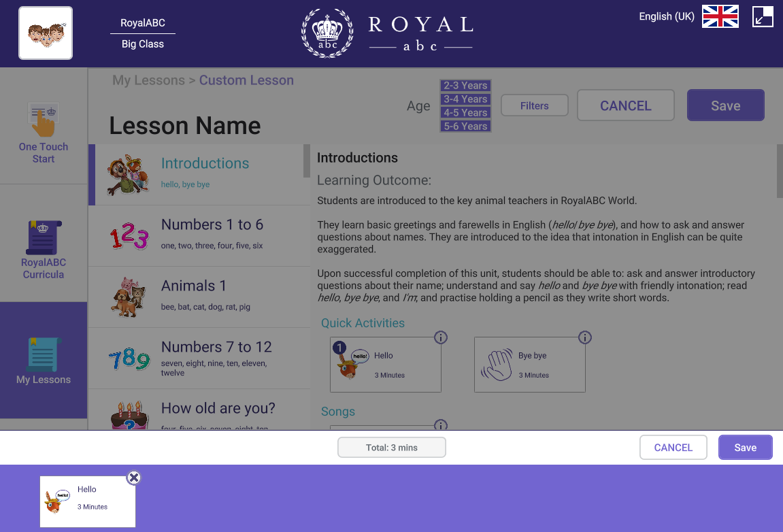Select the How old are you? unit
This screenshot has width=783, height=532.
click(199, 410)
